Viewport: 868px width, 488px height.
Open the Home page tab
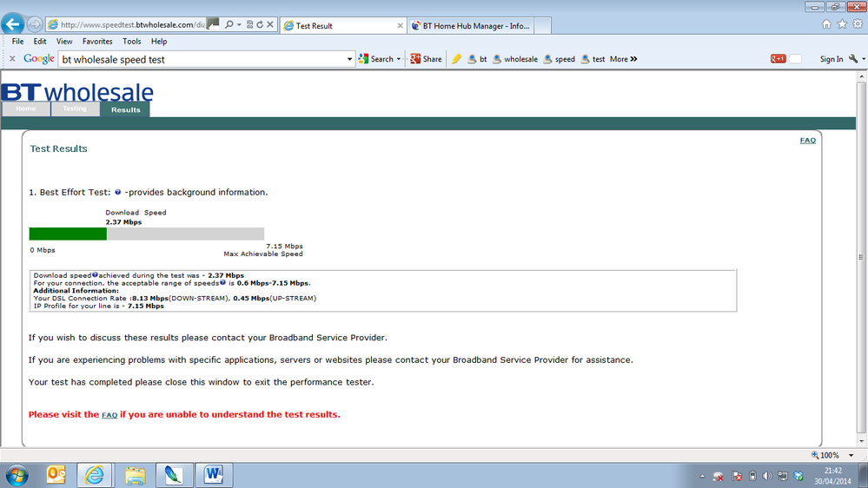(x=25, y=109)
